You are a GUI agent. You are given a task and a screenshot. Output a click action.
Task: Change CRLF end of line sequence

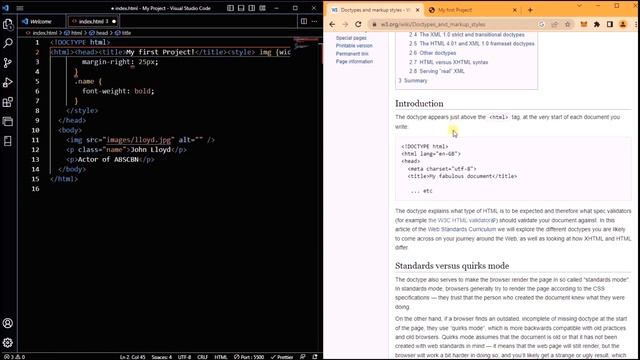coord(202,357)
